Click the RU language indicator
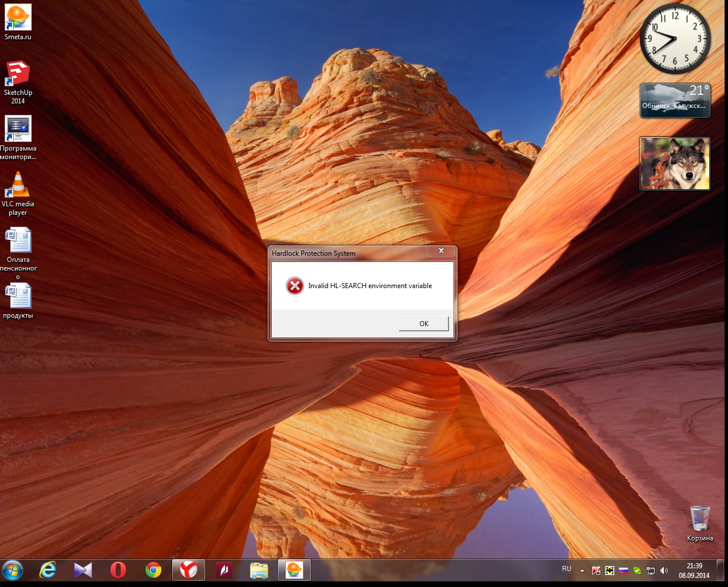The image size is (728, 587). pos(567,569)
